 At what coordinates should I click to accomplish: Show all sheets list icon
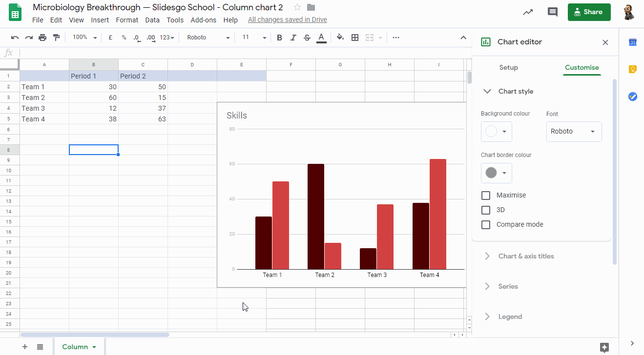[40, 347]
